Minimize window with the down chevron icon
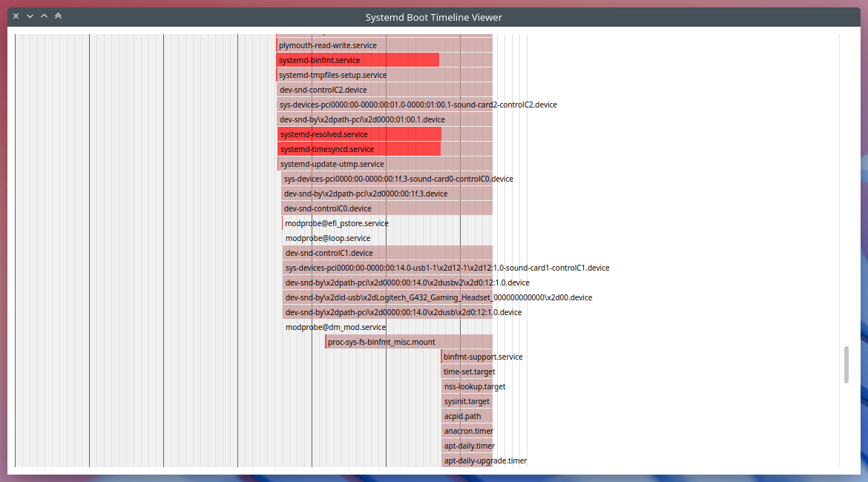This screenshot has width=868, height=482. coord(30,16)
